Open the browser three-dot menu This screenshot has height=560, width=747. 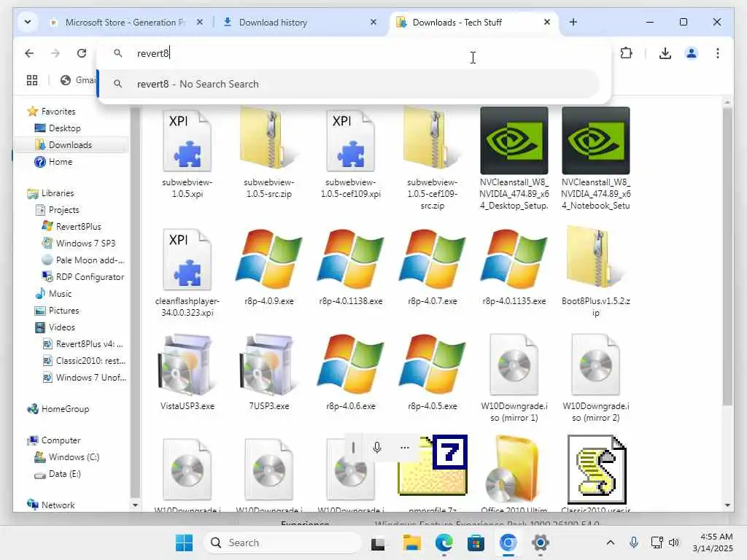718,53
